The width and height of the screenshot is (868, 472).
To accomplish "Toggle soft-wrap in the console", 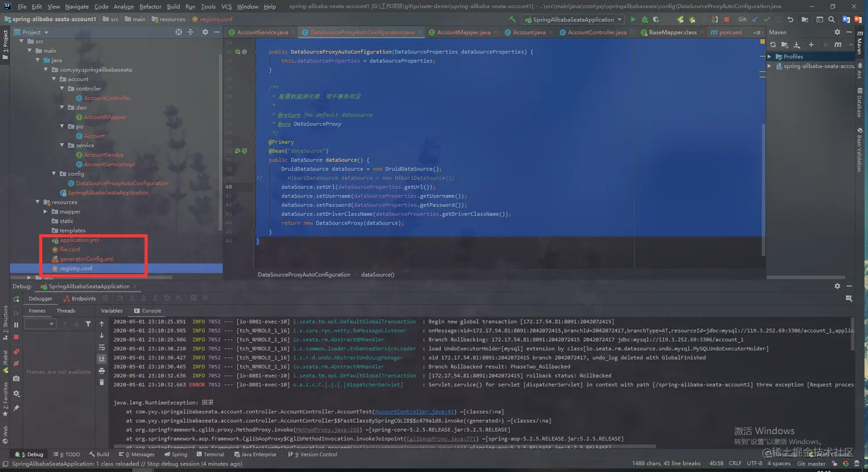I will point(102,348).
